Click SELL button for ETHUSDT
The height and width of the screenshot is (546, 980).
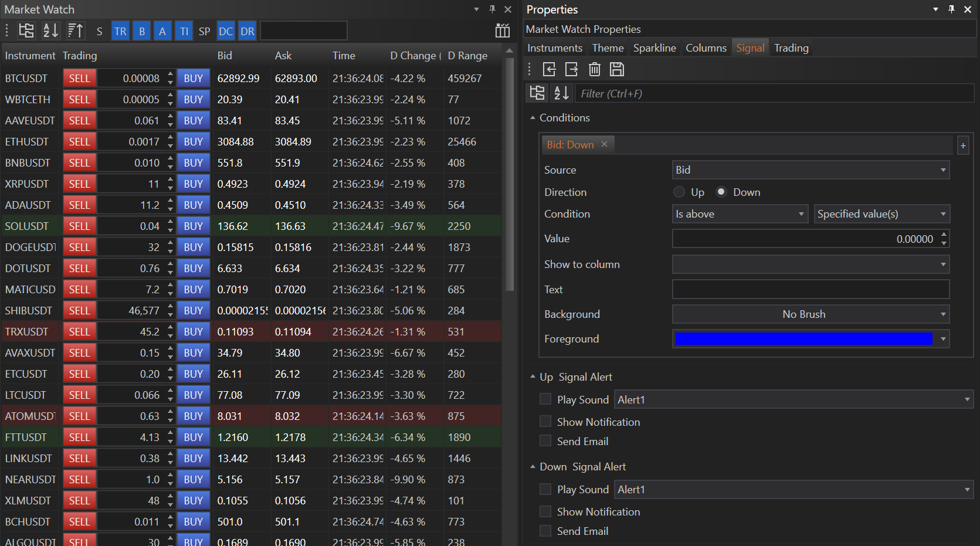coord(80,142)
